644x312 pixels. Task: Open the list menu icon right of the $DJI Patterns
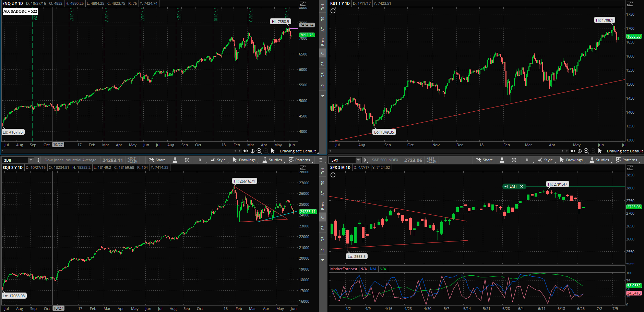tap(321, 160)
